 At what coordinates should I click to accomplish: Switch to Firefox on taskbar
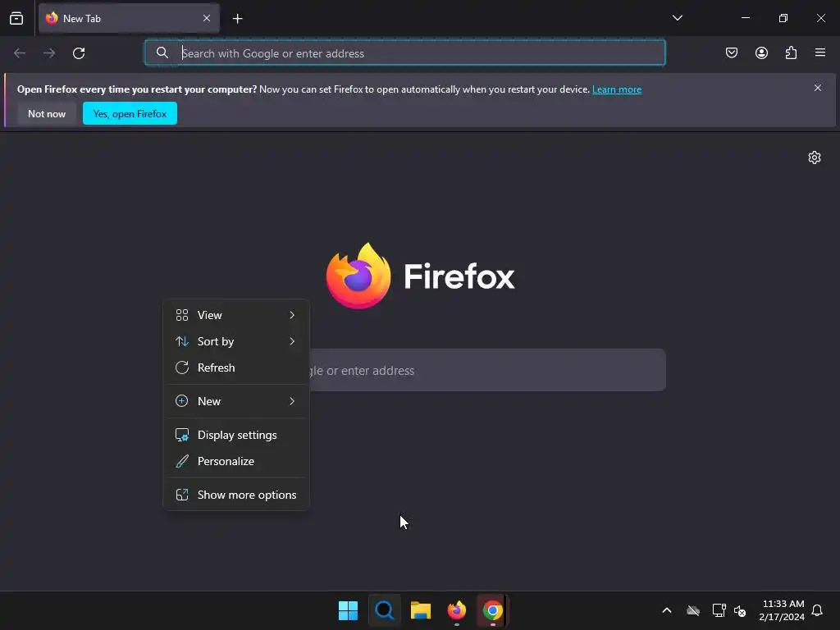[456, 610]
